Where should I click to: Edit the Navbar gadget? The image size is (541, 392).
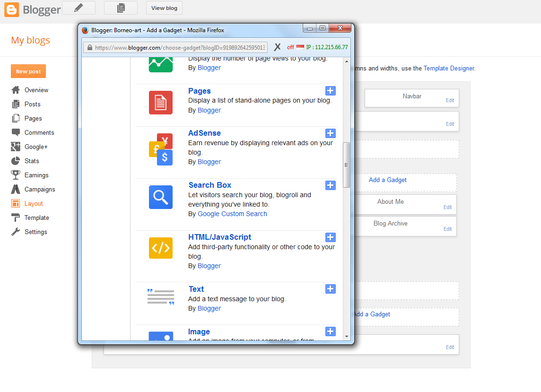coord(450,100)
